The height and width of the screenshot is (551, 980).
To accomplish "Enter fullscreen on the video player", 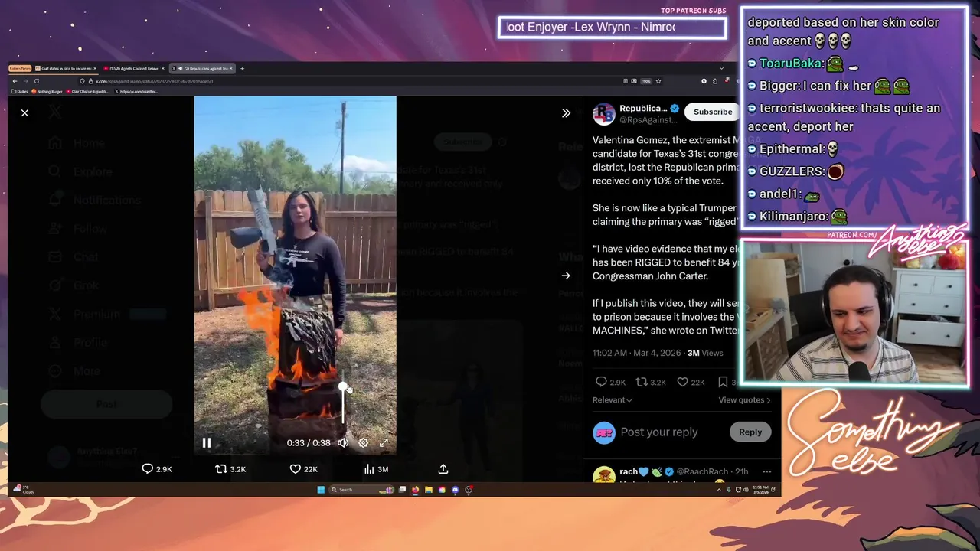I will tap(384, 442).
